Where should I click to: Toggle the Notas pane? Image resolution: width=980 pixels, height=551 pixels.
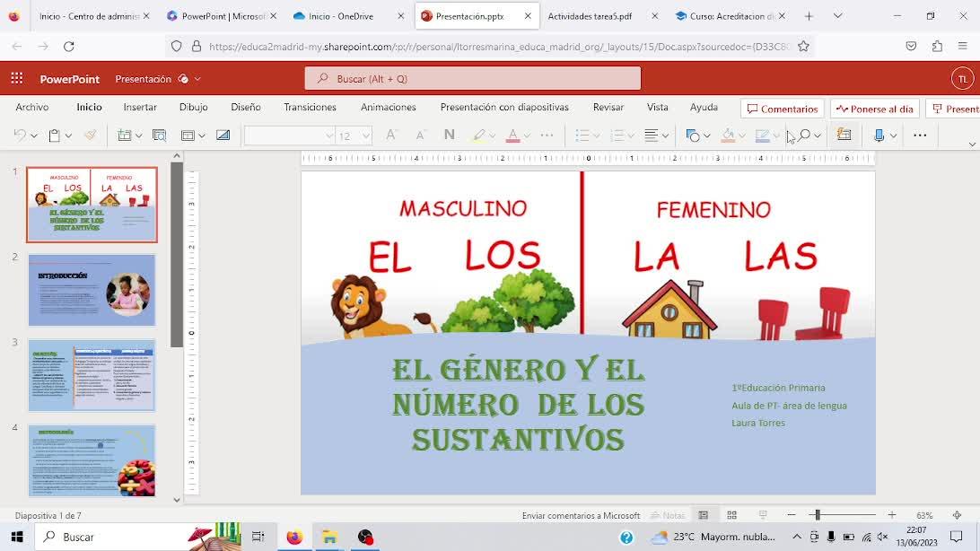668,515
